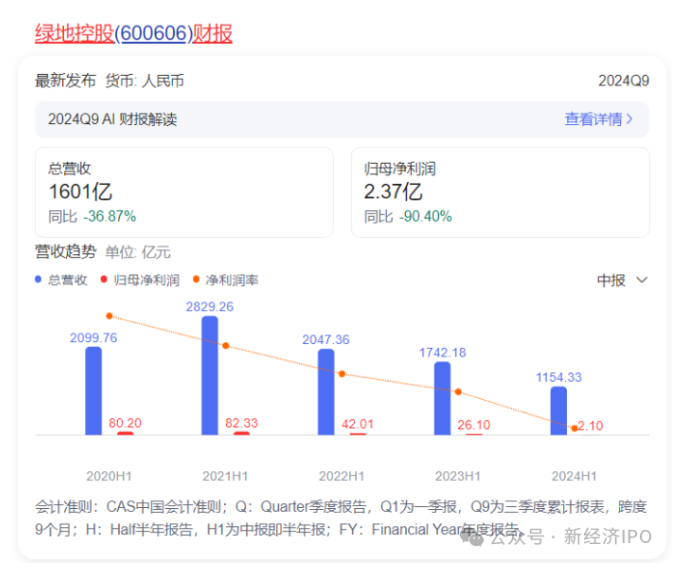Click the 2022H1 blue revenue bar
The height and width of the screenshot is (569, 680).
pyautogui.click(x=326, y=392)
